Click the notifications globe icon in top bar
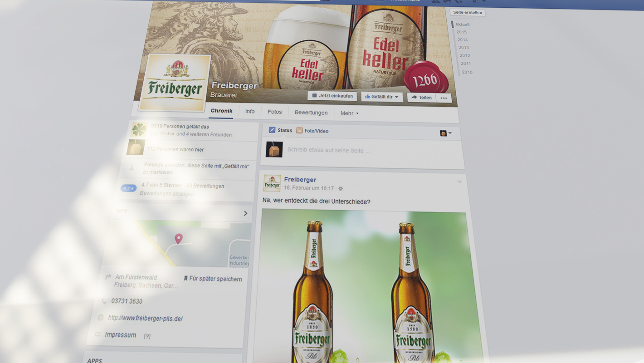 point(459,1)
